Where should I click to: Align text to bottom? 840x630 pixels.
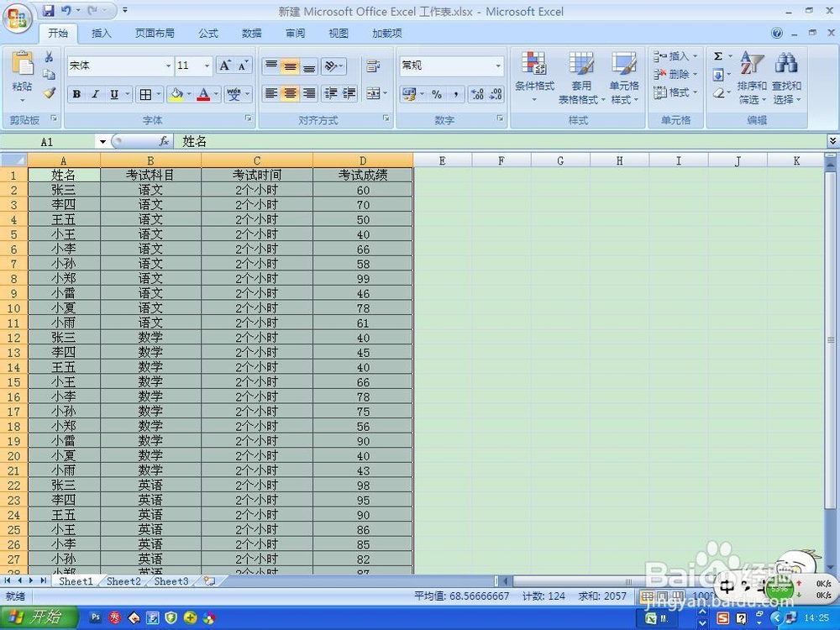pyautogui.click(x=308, y=66)
